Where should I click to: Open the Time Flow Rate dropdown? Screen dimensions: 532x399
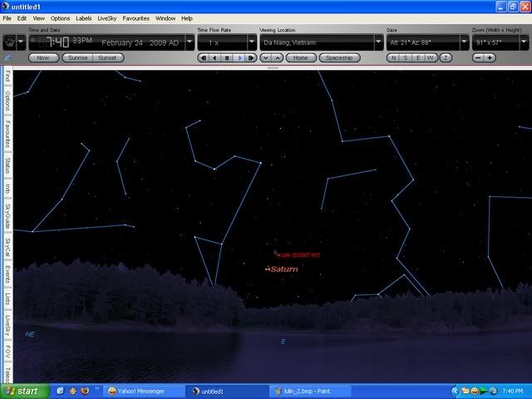click(x=249, y=42)
